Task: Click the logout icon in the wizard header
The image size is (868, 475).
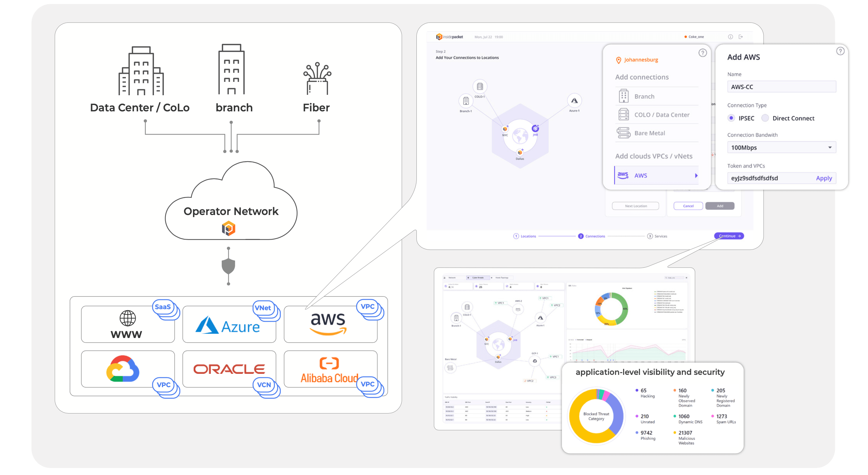Action: tap(741, 37)
